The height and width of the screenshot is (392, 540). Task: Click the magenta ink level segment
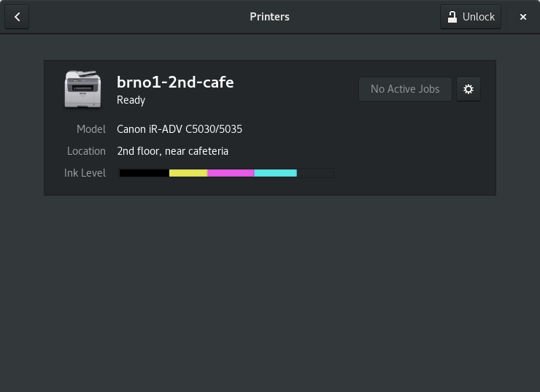click(231, 173)
